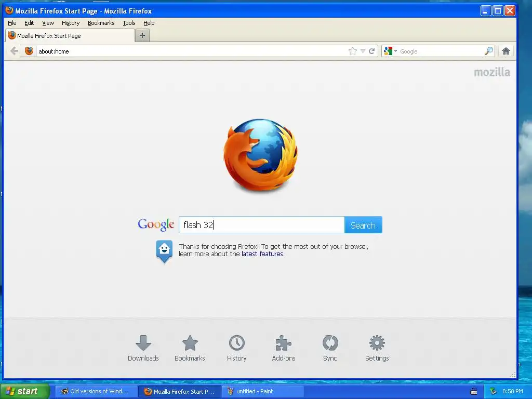Go to the home page via house icon
The image size is (532, 399).
coord(506,51)
